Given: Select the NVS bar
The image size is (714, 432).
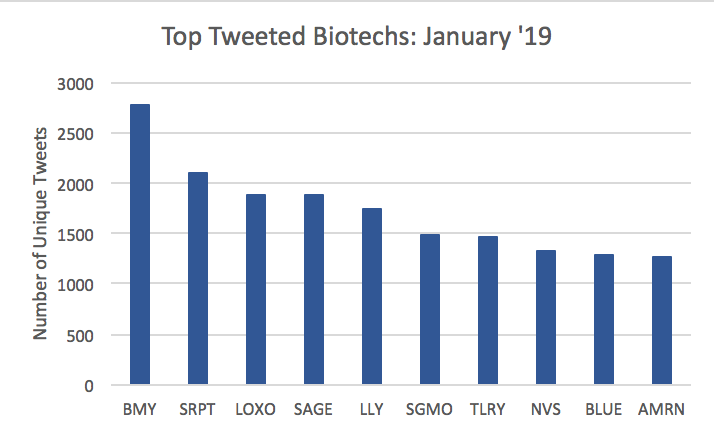Looking at the screenshot, I should (x=546, y=317).
